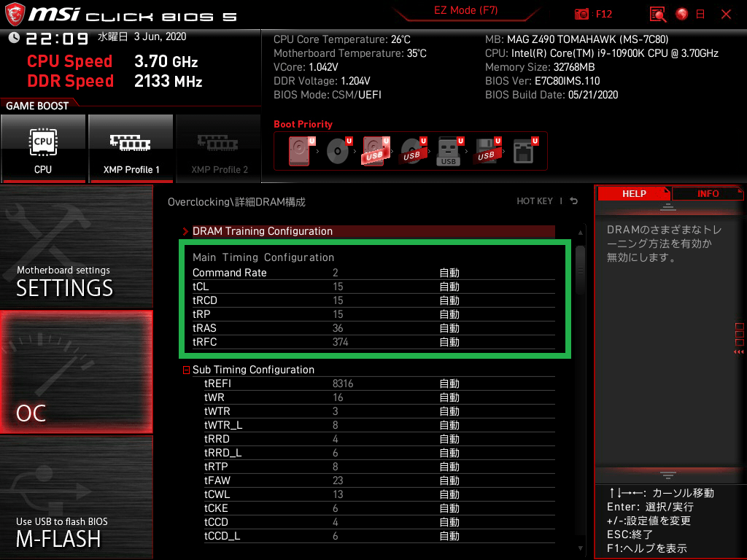Screen dimensions: 747x560
Task: Select the tRFC 自動 value field
Action: [x=449, y=342]
